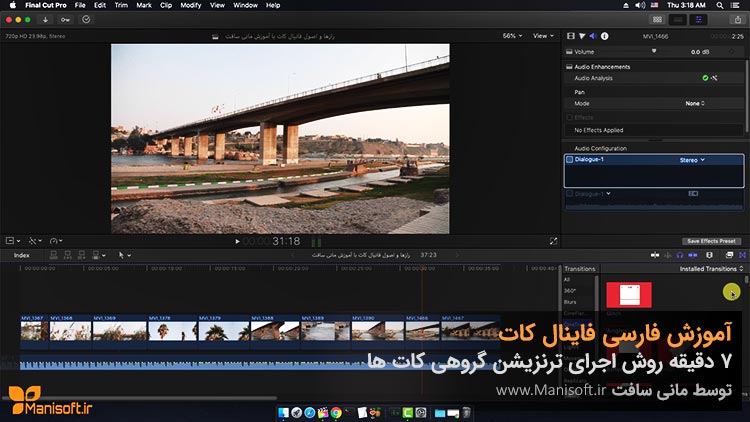The height and width of the screenshot is (422, 750).
Task: Open Background Tasks checkmark circle icon
Action: [x=86, y=20]
